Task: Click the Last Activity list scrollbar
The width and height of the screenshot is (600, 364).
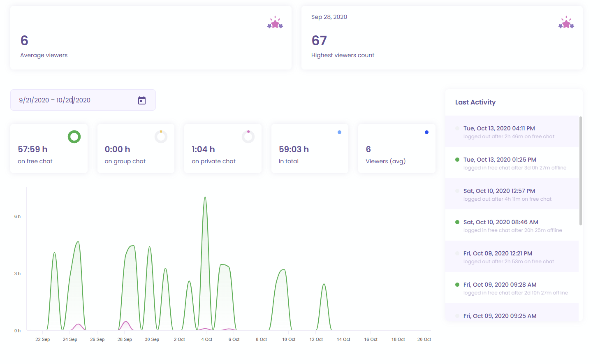Action: tap(581, 171)
